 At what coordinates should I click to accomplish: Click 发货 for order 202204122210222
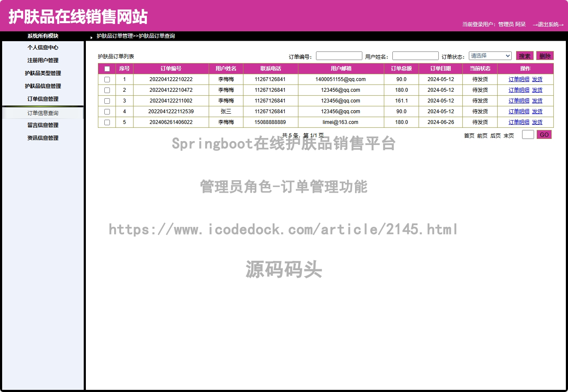point(537,79)
